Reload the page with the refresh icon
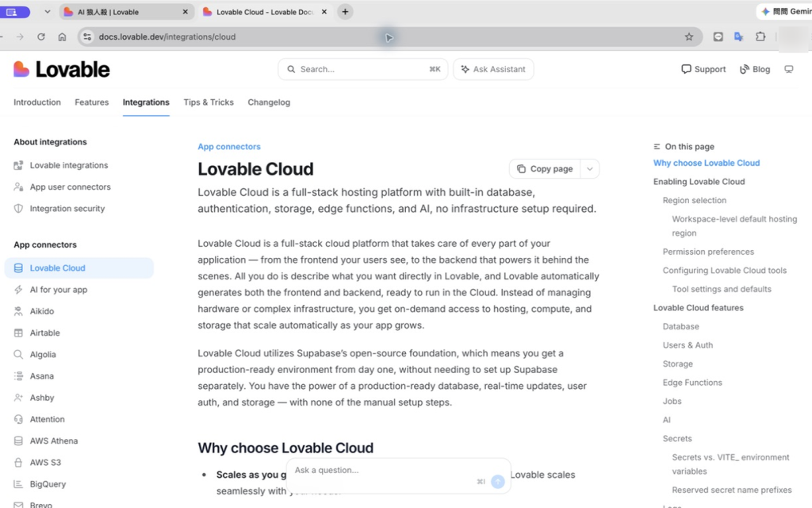Screen dimensions: 812x508 (41, 37)
